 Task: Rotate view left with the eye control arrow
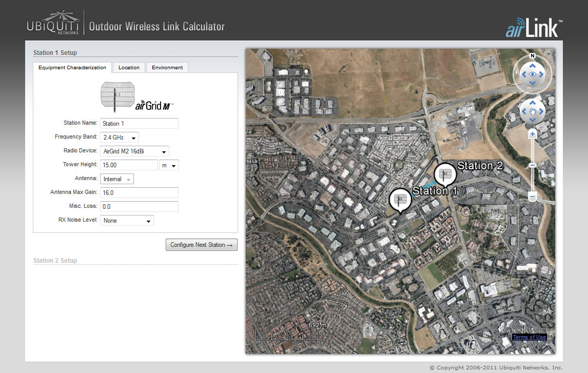point(523,74)
